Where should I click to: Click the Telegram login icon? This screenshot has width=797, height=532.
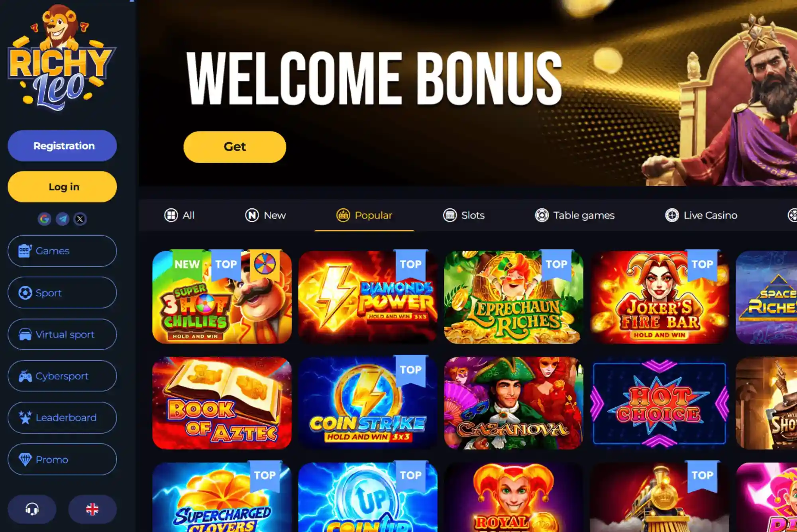pos(62,219)
